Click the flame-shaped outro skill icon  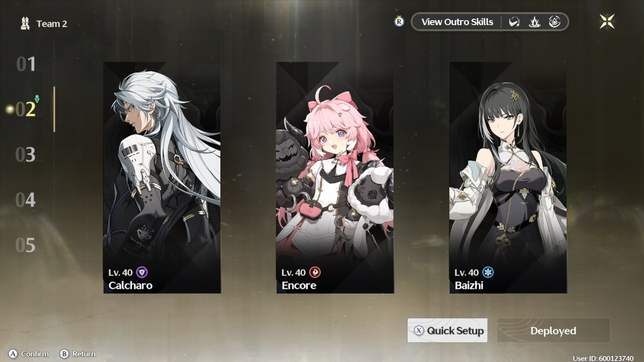[x=534, y=22]
